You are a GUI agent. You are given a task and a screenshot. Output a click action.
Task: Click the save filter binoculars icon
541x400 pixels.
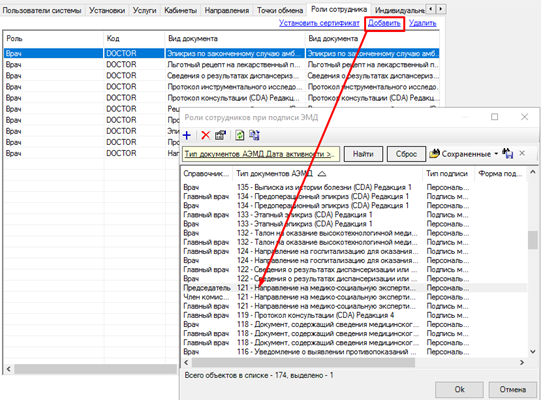[x=508, y=154]
